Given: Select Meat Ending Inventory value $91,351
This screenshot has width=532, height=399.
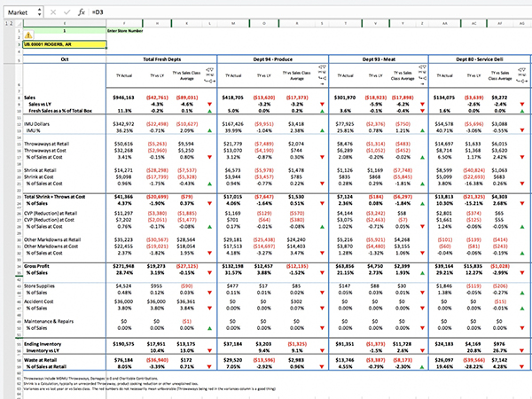Looking at the screenshot, I should 345,344.
